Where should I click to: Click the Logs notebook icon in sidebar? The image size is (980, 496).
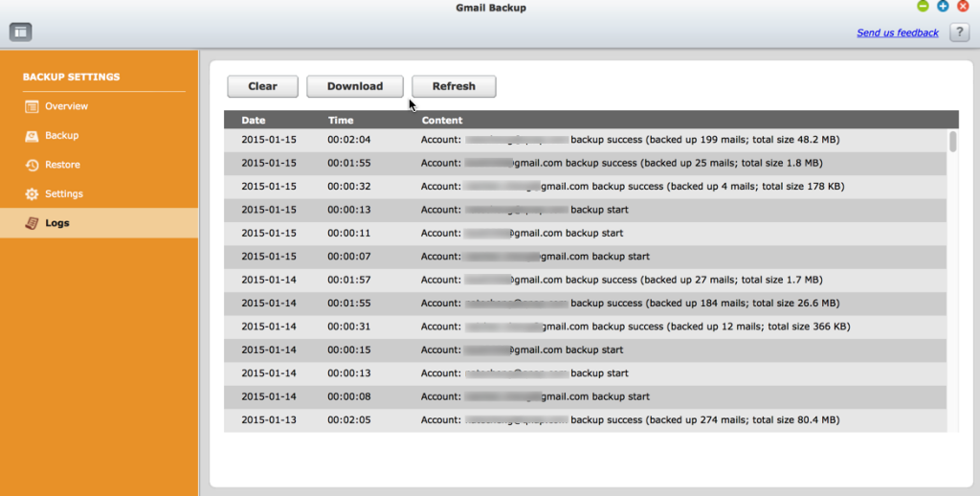pos(32,223)
